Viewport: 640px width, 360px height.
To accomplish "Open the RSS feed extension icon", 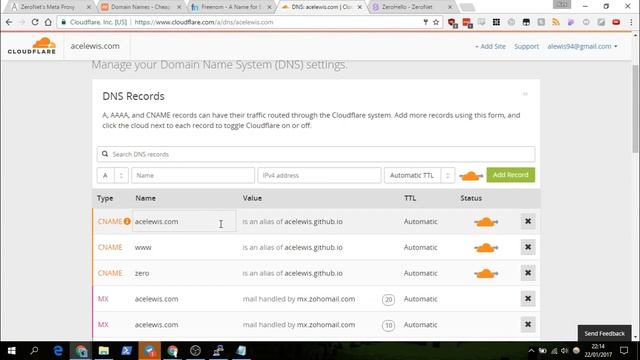I will point(556,22).
